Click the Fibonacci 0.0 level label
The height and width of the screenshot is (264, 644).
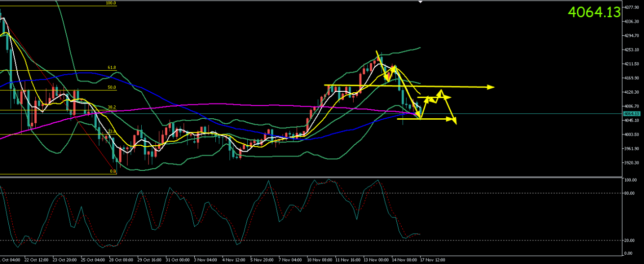pyautogui.click(x=113, y=171)
